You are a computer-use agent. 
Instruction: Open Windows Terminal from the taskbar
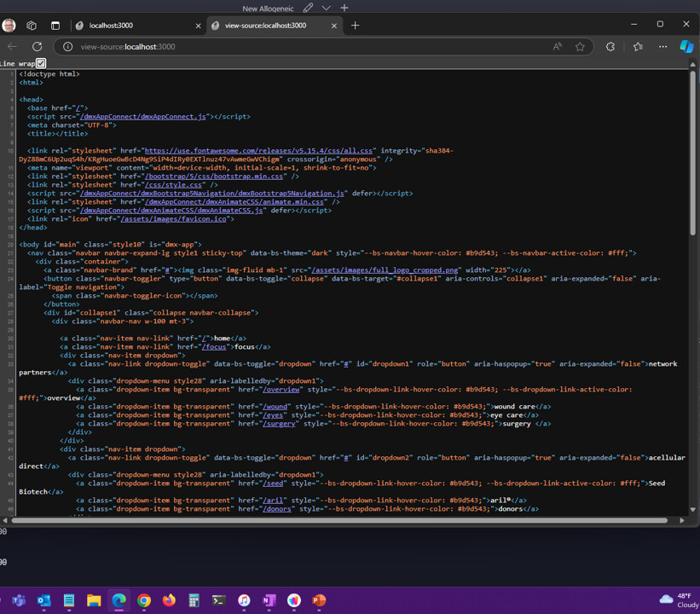(x=219, y=600)
